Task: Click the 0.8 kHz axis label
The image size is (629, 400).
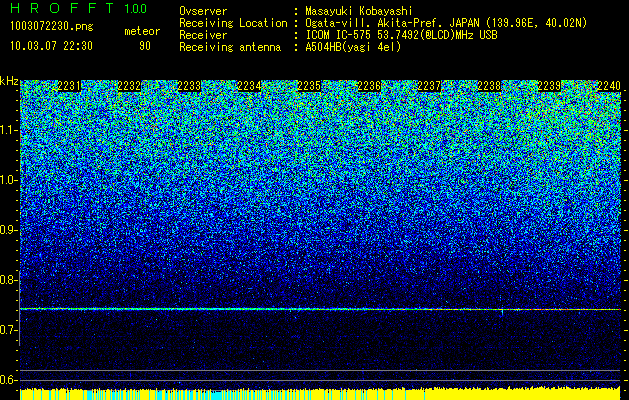Action: point(8,280)
